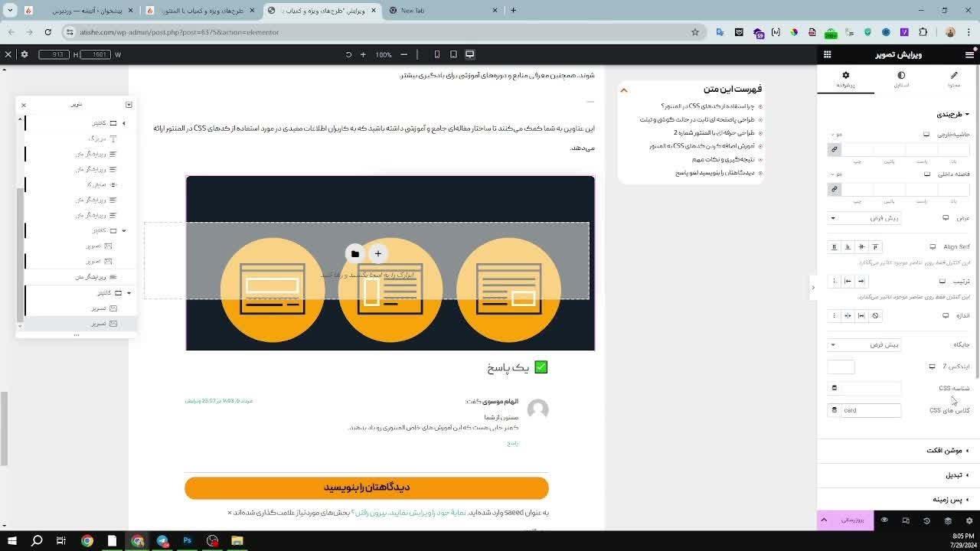The height and width of the screenshot is (551, 980).
Task: Expand the Transform (تبدیل) section
Action: (954, 475)
